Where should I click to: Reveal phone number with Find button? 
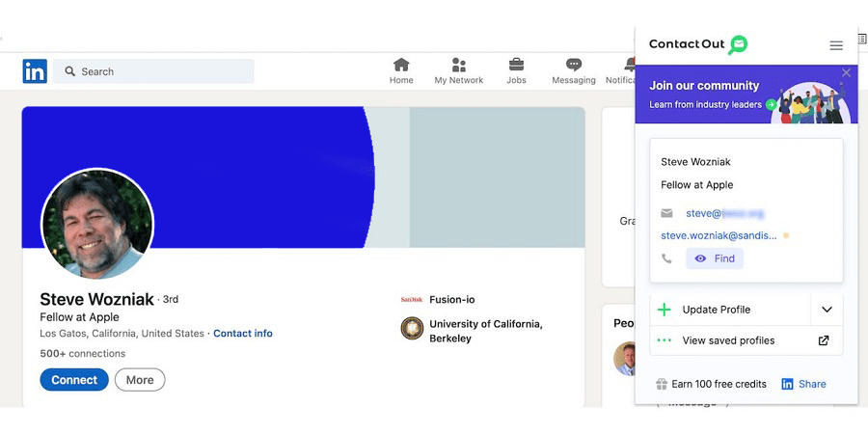[x=714, y=258]
